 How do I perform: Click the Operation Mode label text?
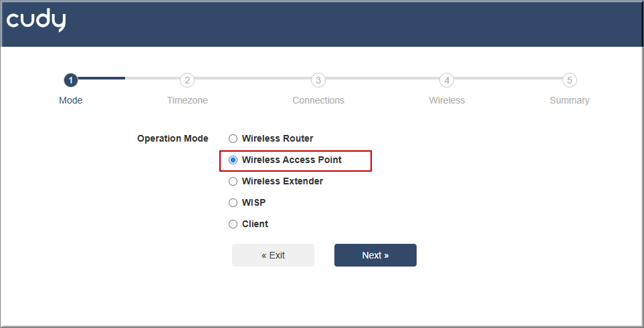173,139
